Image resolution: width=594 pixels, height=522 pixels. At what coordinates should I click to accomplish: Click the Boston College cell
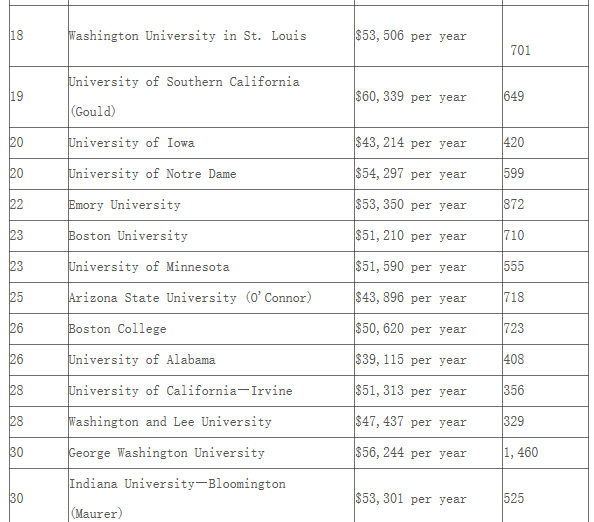point(211,329)
